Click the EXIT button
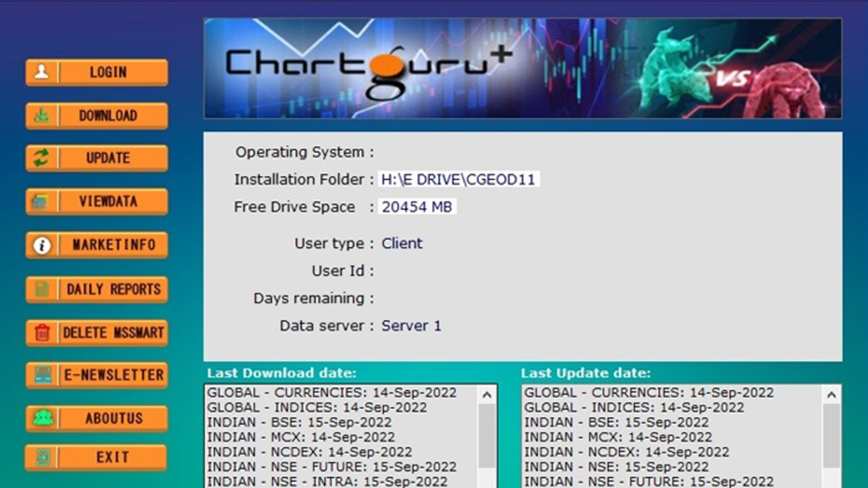This screenshot has width=868, height=488. click(x=97, y=457)
